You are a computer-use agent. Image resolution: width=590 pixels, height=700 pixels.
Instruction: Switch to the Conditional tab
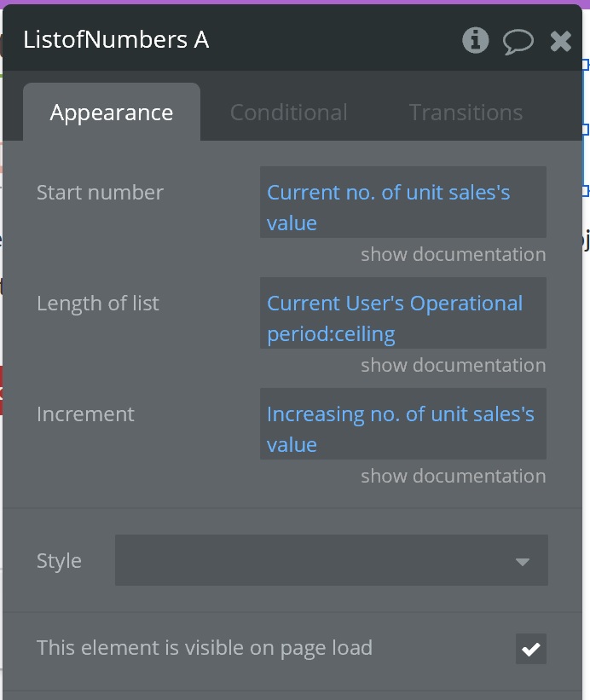tap(288, 113)
